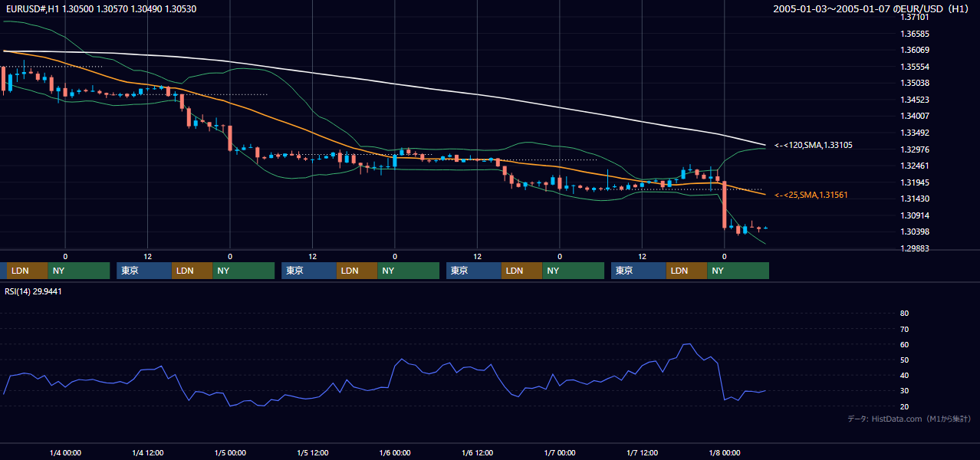Click price axis label 1.31430

tap(915, 199)
